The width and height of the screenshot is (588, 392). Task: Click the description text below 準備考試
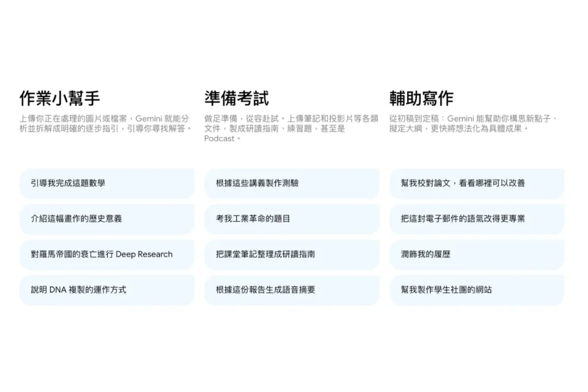click(291, 128)
